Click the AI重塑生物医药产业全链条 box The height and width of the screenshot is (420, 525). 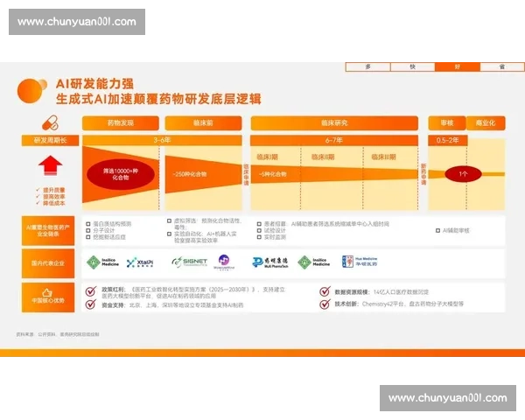tap(48, 231)
